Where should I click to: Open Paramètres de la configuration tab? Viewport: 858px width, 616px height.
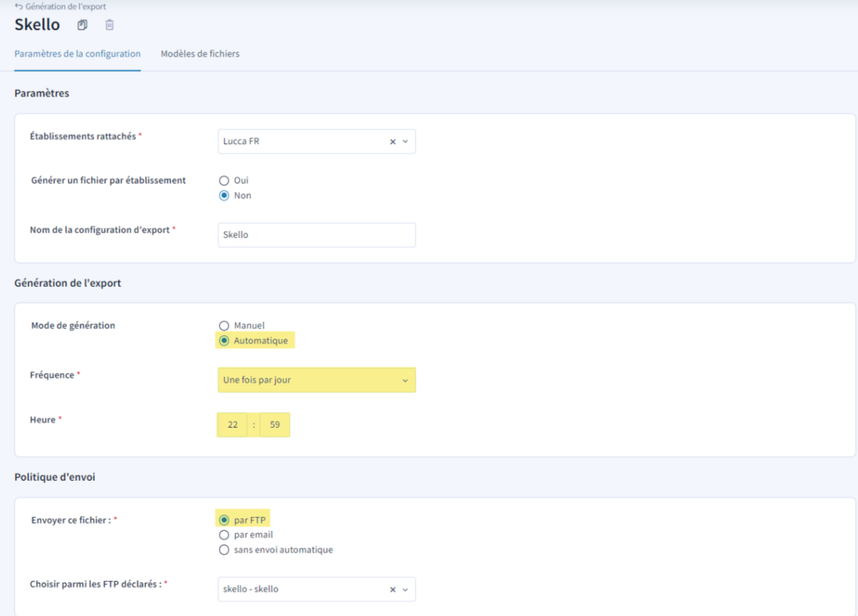point(77,54)
